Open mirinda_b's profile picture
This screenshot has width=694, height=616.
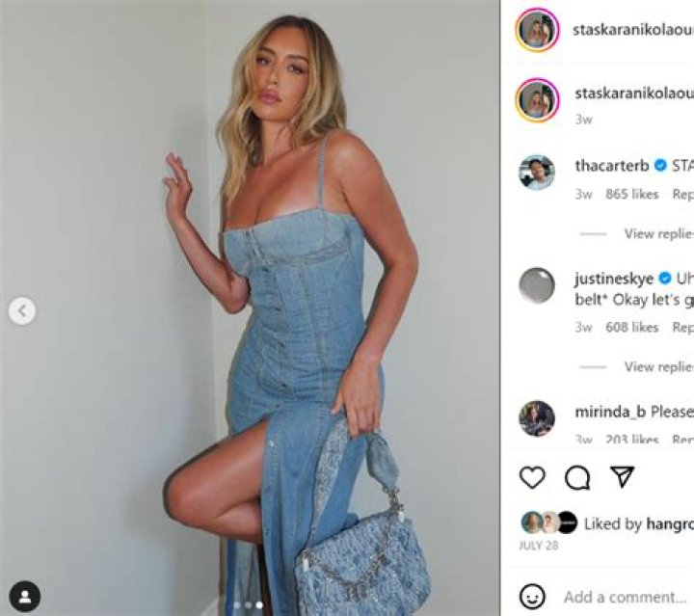coord(537,418)
